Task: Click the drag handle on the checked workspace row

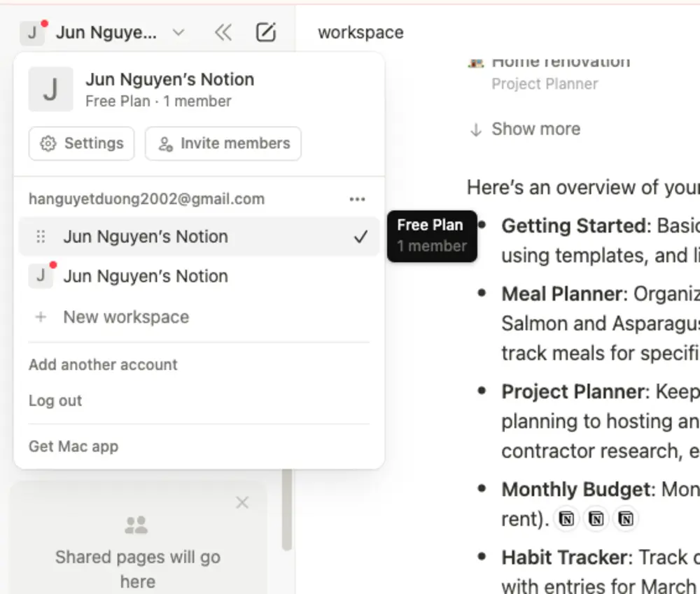Action: [x=41, y=236]
